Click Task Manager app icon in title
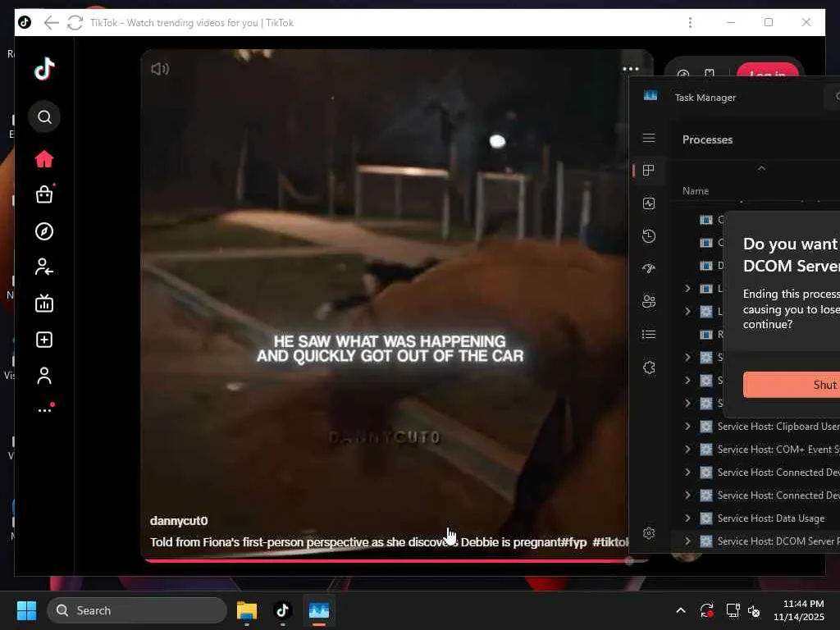 tap(651, 95)
